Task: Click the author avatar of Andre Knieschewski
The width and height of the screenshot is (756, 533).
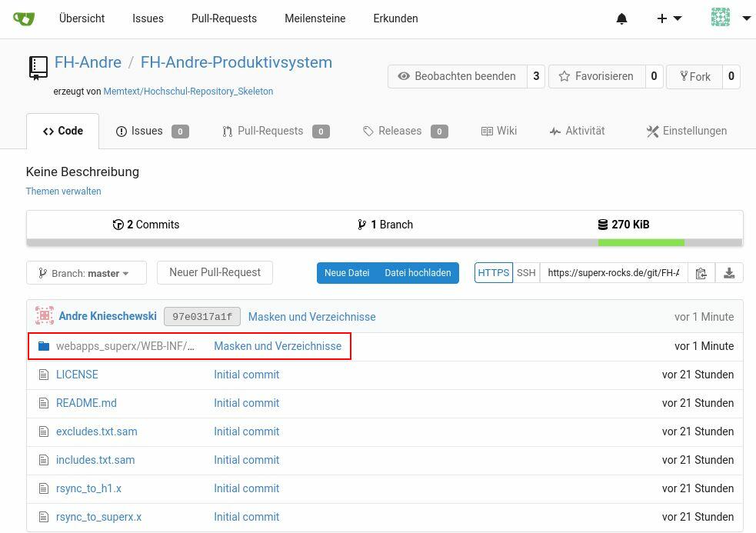Action: pyautogui.click(x=45, y=316)
